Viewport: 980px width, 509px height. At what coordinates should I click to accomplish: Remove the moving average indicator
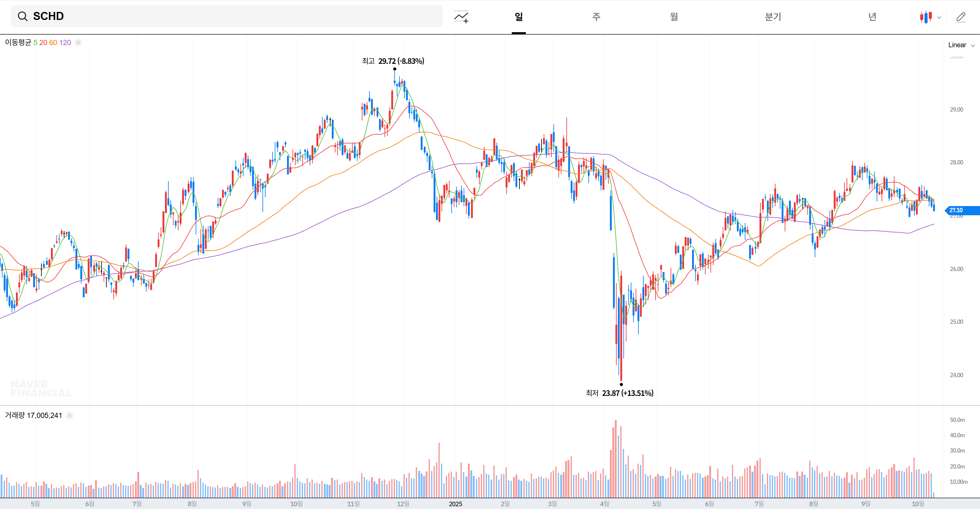(78, 43)
